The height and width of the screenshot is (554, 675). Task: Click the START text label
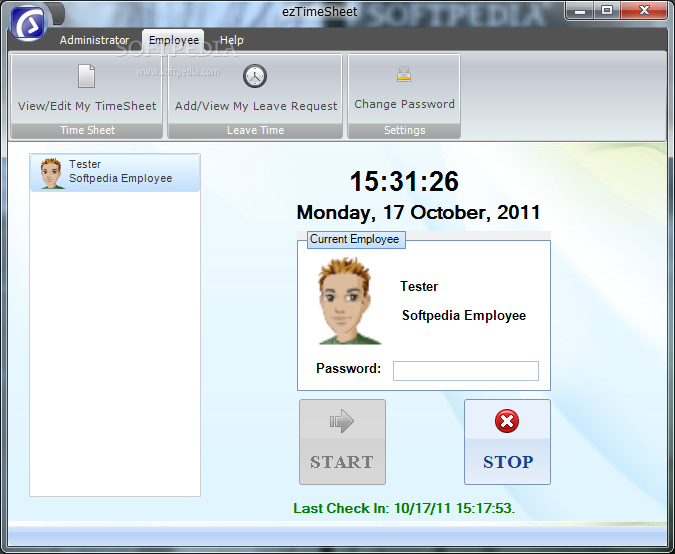342,462
